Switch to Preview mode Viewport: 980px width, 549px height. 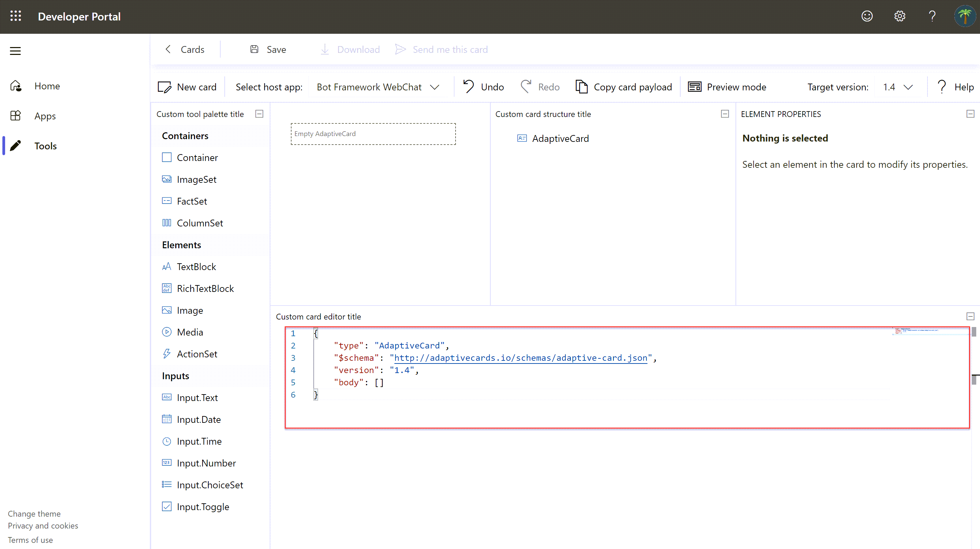click(x=727, y=87)
